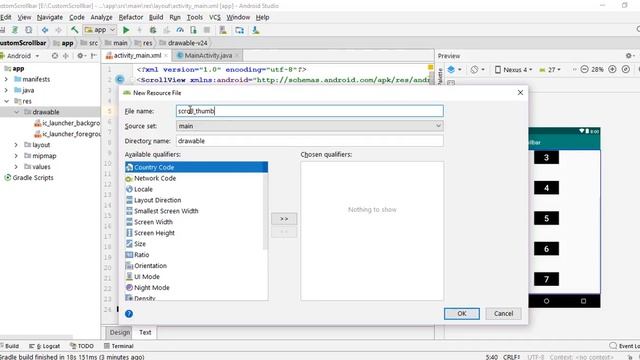Expand the layout folder
This screenshot has width=640, height=360.
tap(16, 145)
